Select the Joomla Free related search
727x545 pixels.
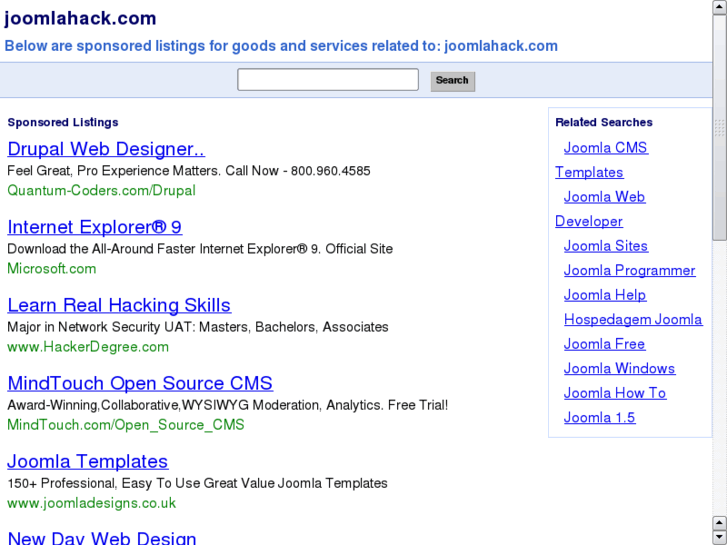[605, 344]
